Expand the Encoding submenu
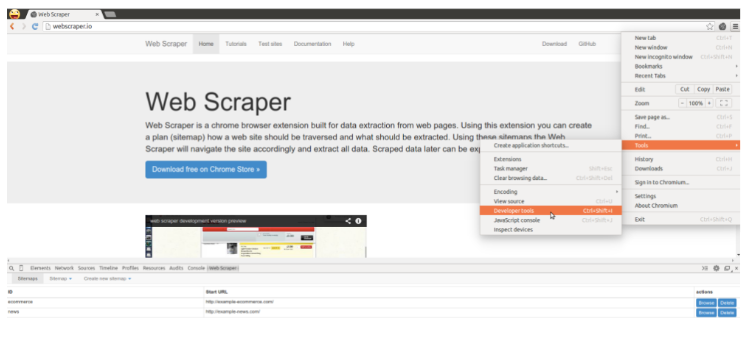Viewport: 752px width, 360px height. [551, 192]
